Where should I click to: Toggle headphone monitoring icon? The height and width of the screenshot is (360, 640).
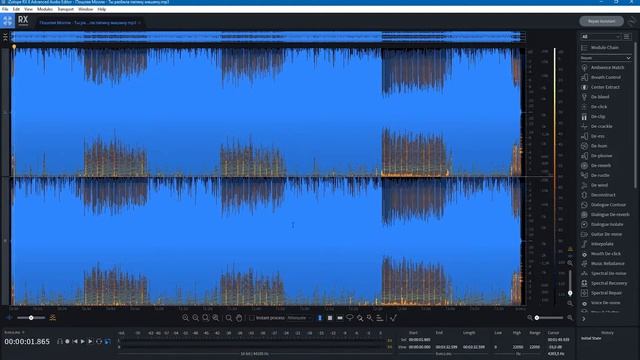(x=60, y=341)
